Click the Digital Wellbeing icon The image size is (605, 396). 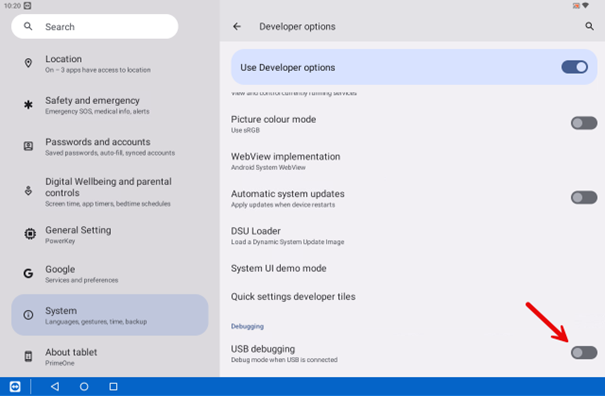tap(28, 190)
